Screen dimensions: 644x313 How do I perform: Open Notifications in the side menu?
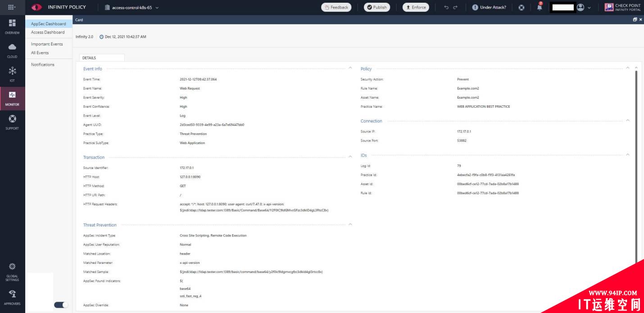42,65
